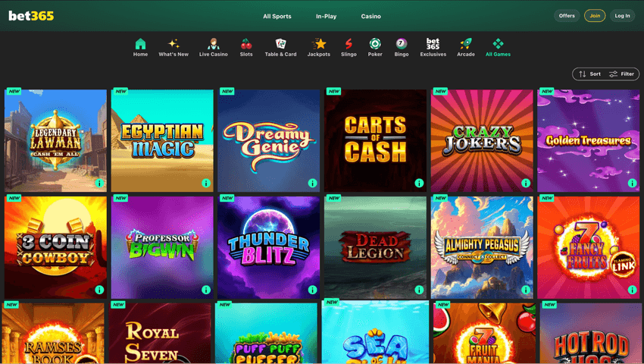The image size is (644, 364).
Task: Show info for Dreamy Genie
Action: [x=313, y=183]
